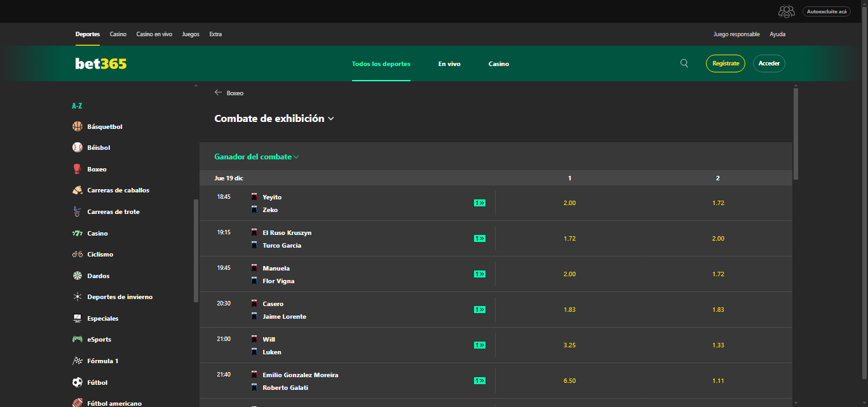Open the Ayuda link
Image resolution: width=868 pixels, height=407 pixels.
coord(778,34)
